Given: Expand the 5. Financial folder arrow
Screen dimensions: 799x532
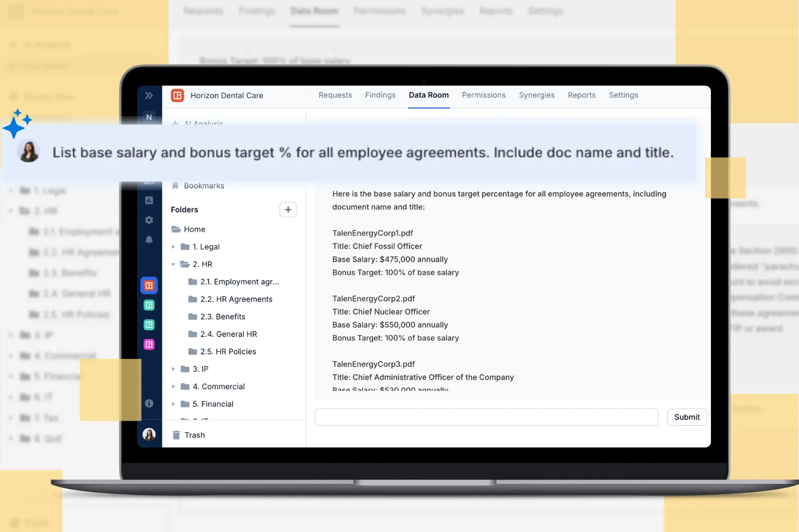Looking at the screenshot, I should 173,404.
